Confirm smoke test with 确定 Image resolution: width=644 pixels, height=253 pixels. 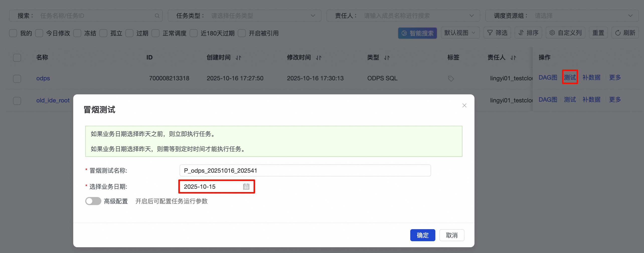[423, 235]
